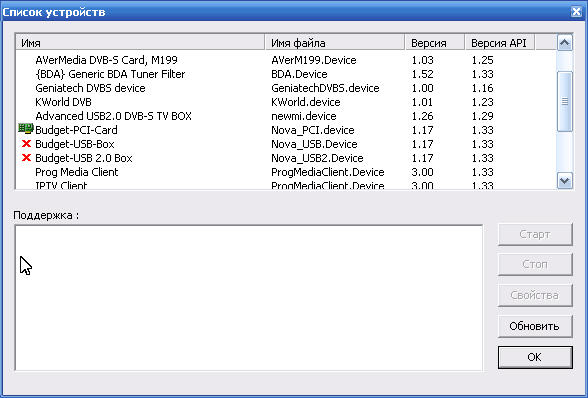The image size is (588, 398).
Task: Click the AVerM199.Device file name
Action: point(314,60)
